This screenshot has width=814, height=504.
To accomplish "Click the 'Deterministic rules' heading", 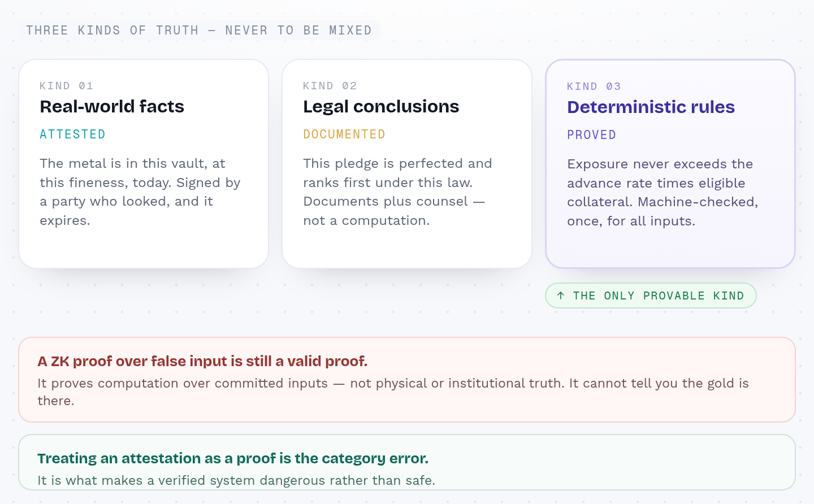I will 651,107.
